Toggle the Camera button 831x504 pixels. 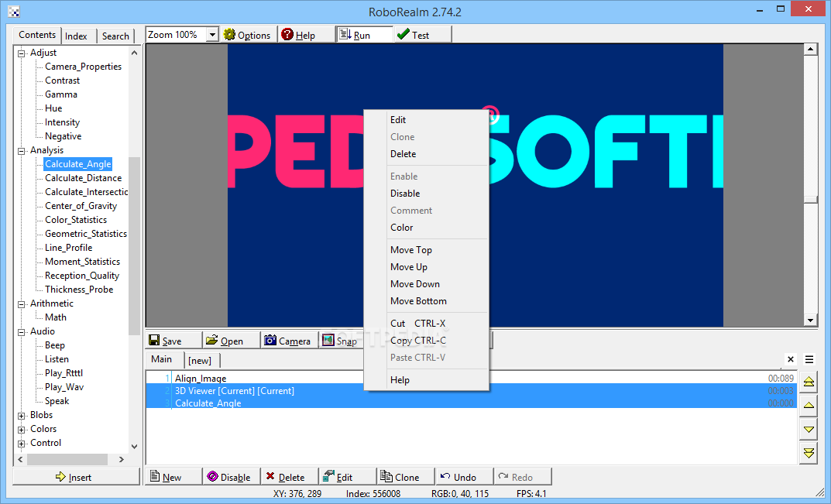point(290,341)
